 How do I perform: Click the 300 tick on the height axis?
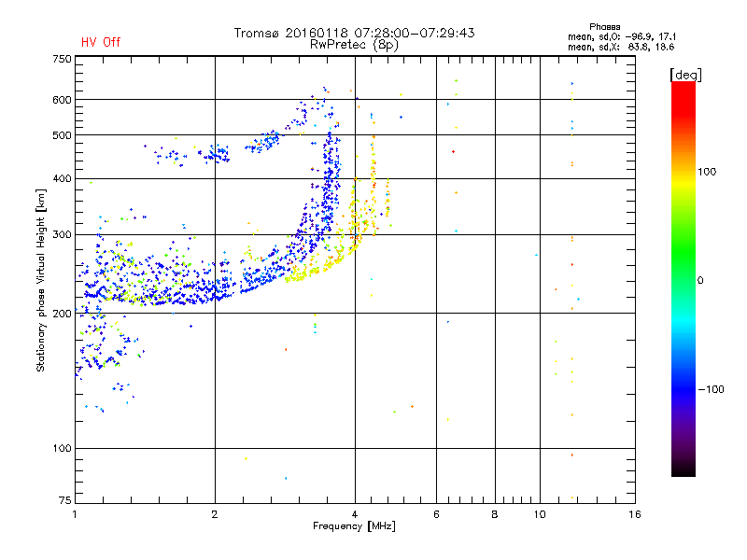[x=62, y=234]
